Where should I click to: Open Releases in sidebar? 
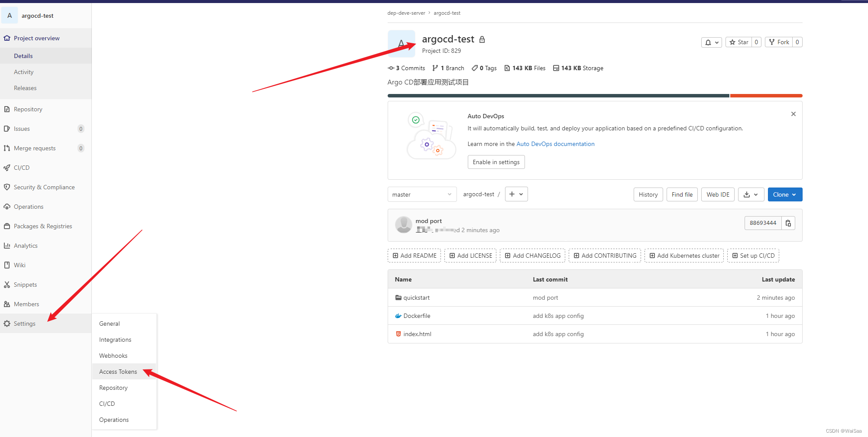point(45,88)
